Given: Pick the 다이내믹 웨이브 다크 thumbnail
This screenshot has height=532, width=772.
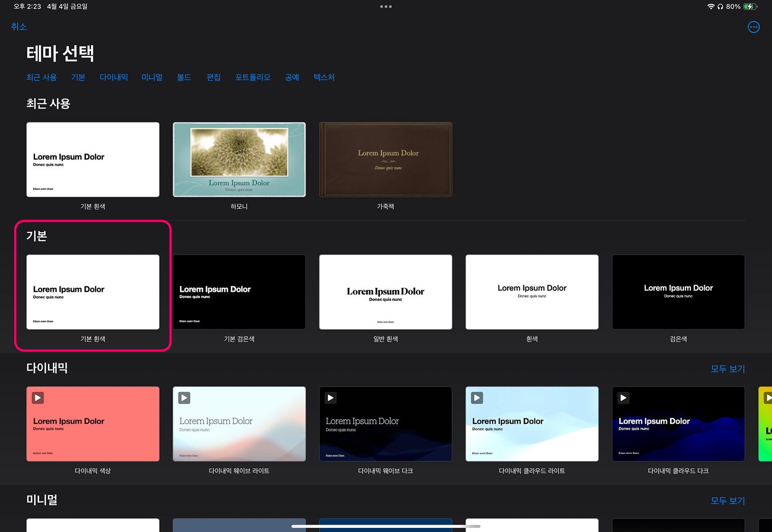Looking at the screenshot, I should (x=386, y=424).
